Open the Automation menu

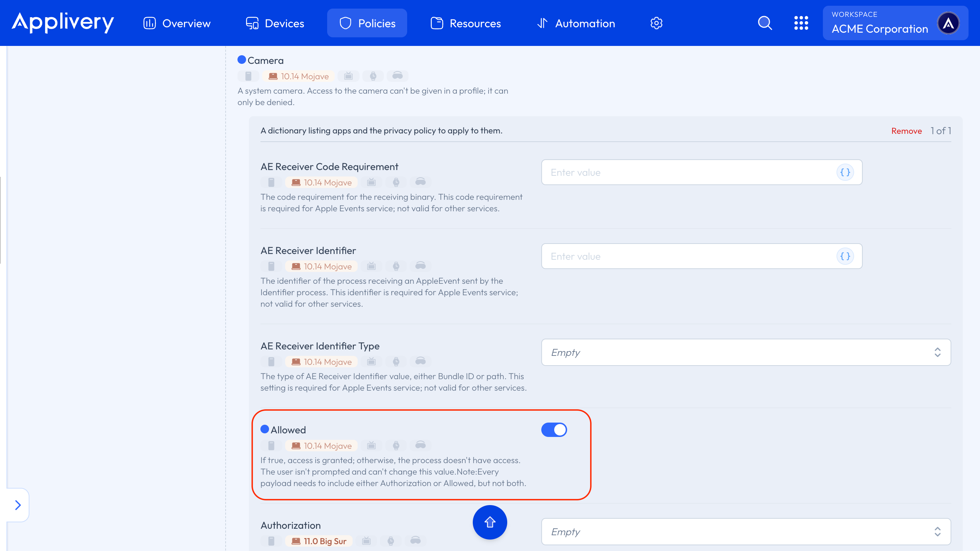tap(576, 23)
